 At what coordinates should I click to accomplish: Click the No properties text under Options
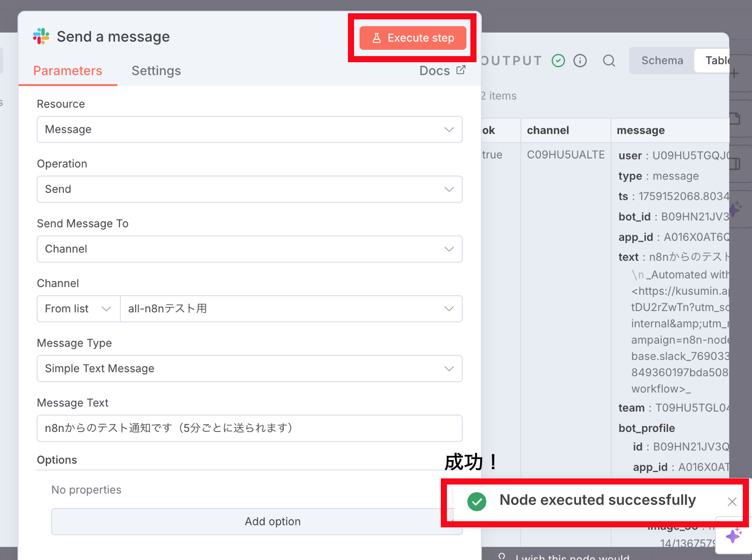pos(86,490)
